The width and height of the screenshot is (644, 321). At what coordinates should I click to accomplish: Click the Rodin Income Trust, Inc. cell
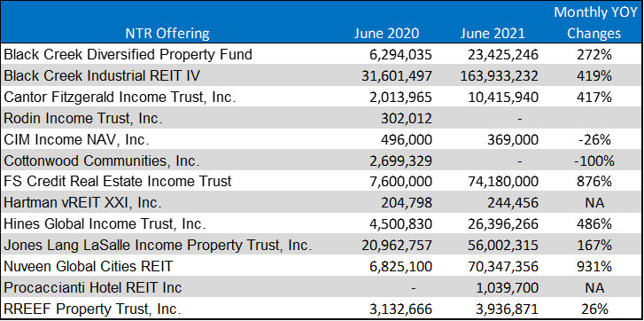coord(83,118)
